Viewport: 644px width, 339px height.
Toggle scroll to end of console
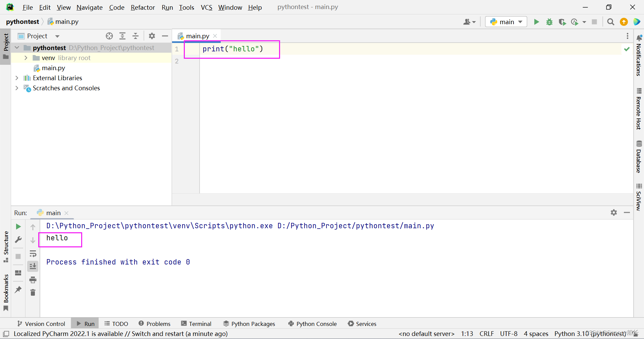click(33, 267)
